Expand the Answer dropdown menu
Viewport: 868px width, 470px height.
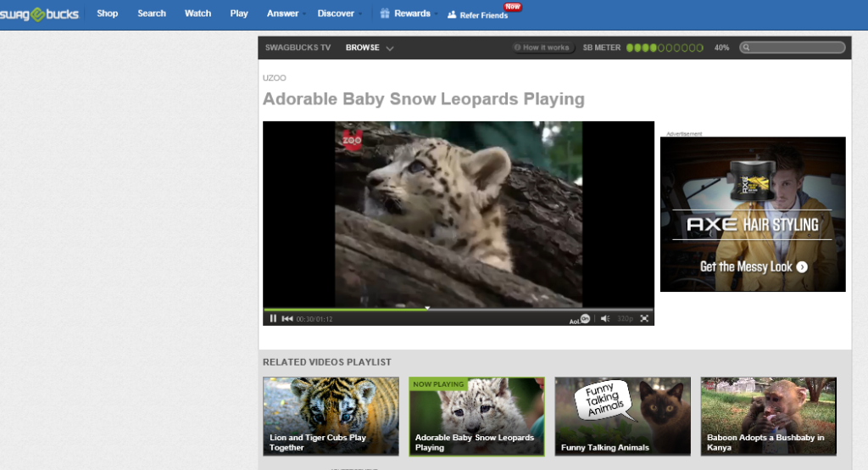[x=287, y=14]
